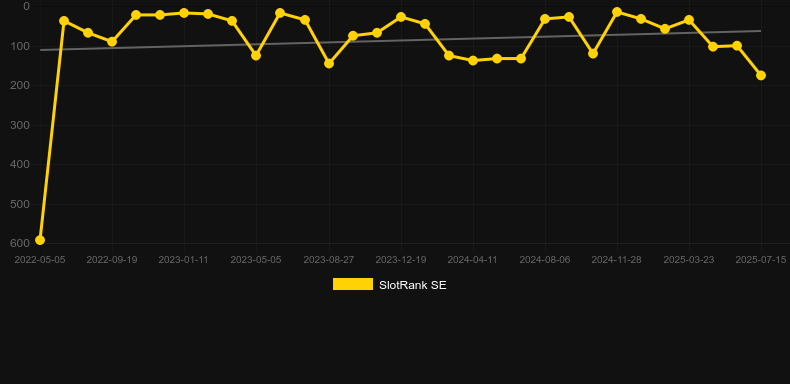Click the 2023-12-19 x-axis date label

click(401, 260)
